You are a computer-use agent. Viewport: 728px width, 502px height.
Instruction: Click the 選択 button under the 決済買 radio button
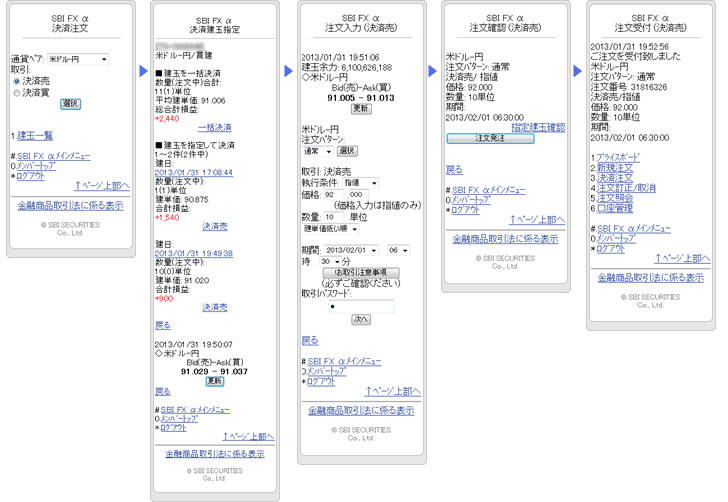[71, 104]
